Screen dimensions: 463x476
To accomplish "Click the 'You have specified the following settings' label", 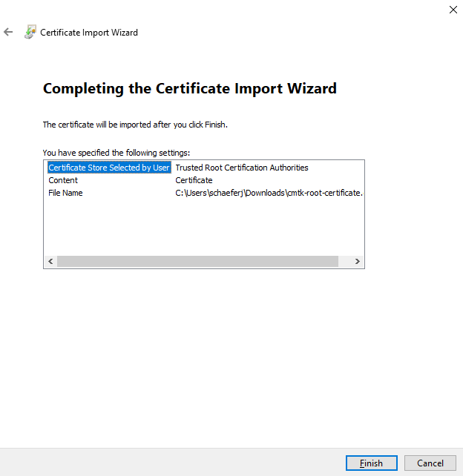I will click(116, 152).
